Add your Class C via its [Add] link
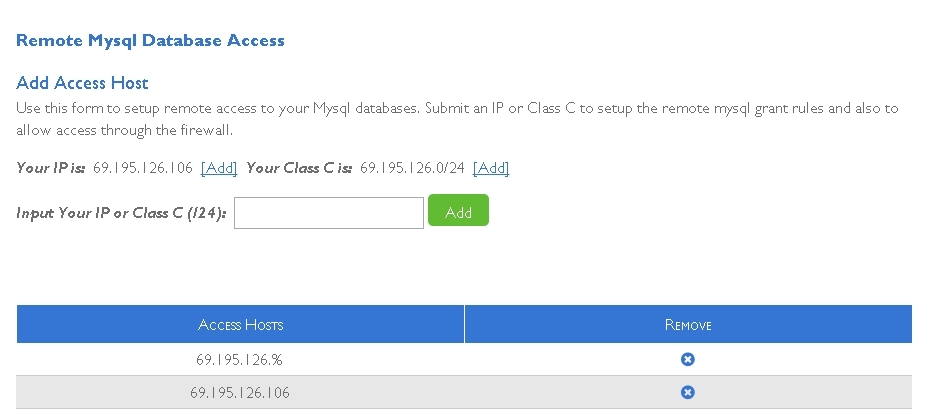The width and height of the screenshot is (930, 419). 491,168
